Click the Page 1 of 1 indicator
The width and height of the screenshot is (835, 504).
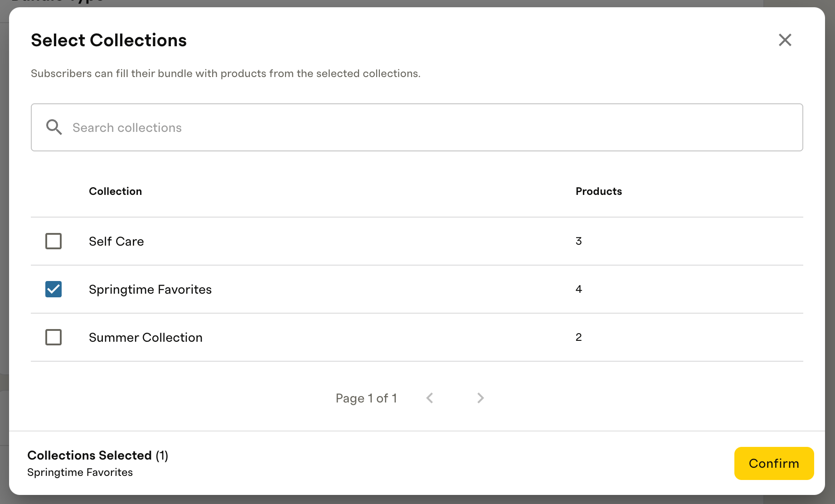(366, 398)
